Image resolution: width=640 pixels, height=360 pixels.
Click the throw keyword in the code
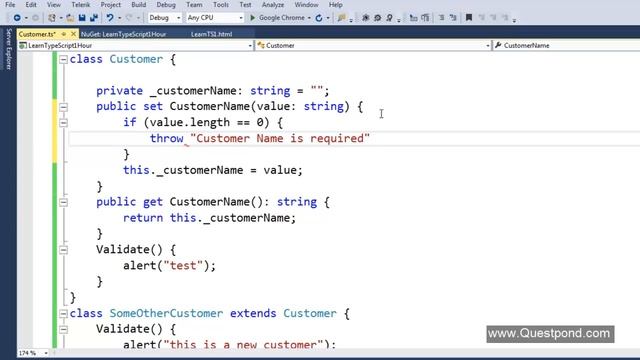point(167,138)
